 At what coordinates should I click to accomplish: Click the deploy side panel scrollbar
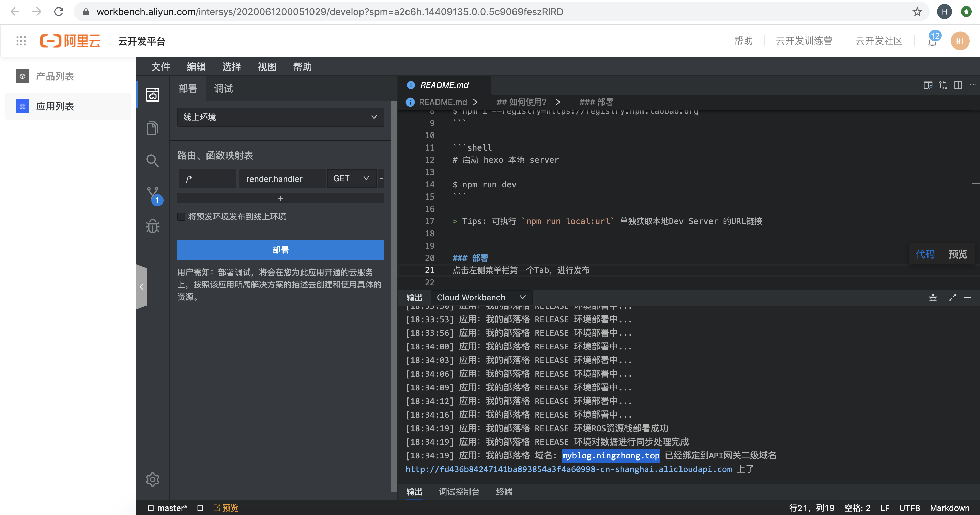(394, 297)
